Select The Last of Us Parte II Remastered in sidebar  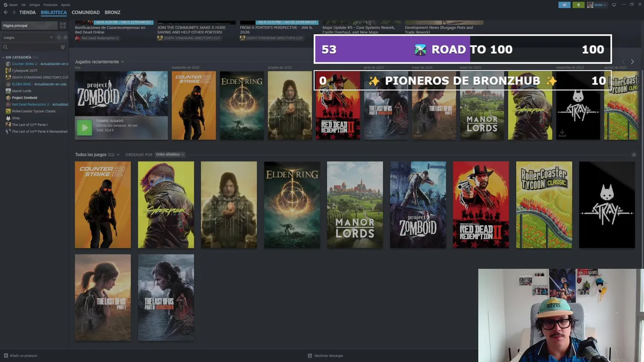pyautogui.click(x=37, y=131)
